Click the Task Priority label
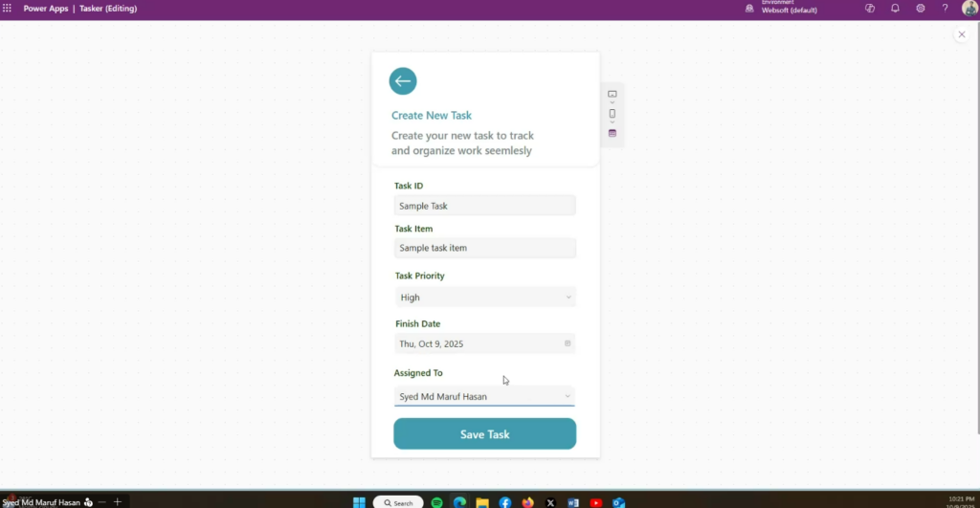980x508 pixels. (419, 276)
